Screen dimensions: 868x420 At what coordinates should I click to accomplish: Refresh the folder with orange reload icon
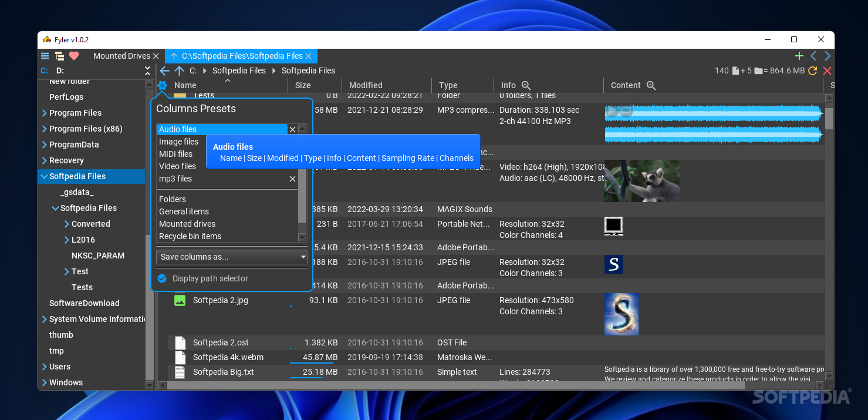point(812,70)
